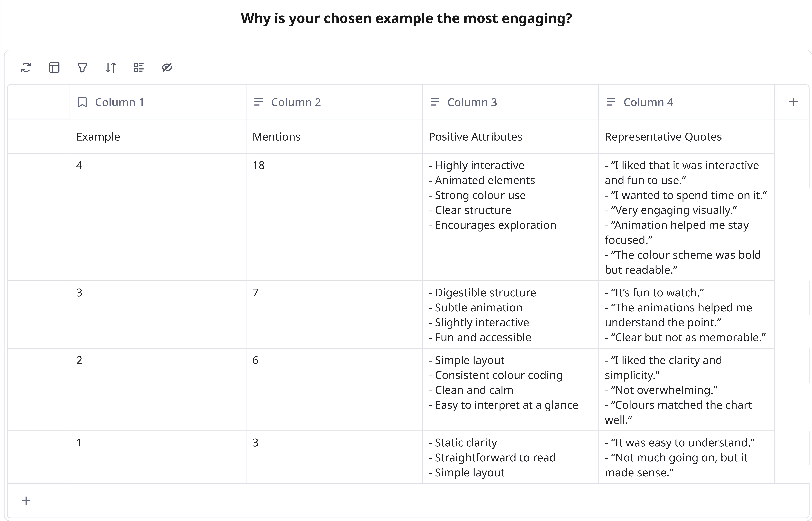Open the table layout view icon
Viewport: 812px width, 521px height.
[54, 68]
